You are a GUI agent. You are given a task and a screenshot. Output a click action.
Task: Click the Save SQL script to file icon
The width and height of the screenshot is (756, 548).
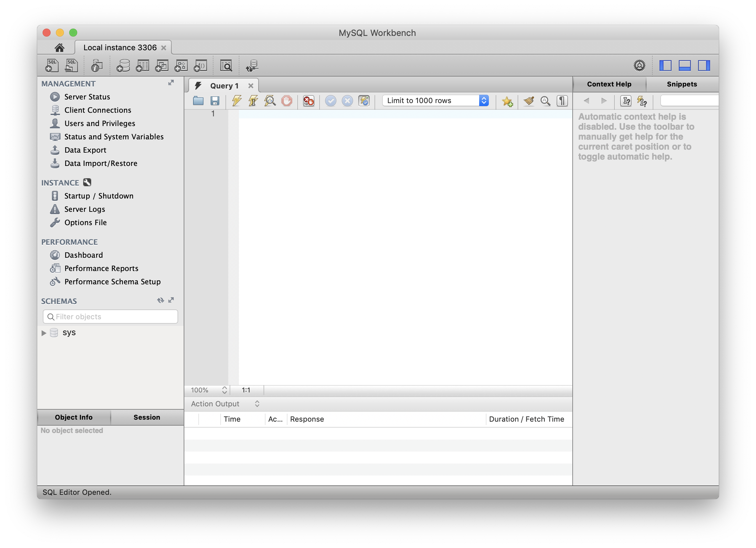tap(215, 101)
